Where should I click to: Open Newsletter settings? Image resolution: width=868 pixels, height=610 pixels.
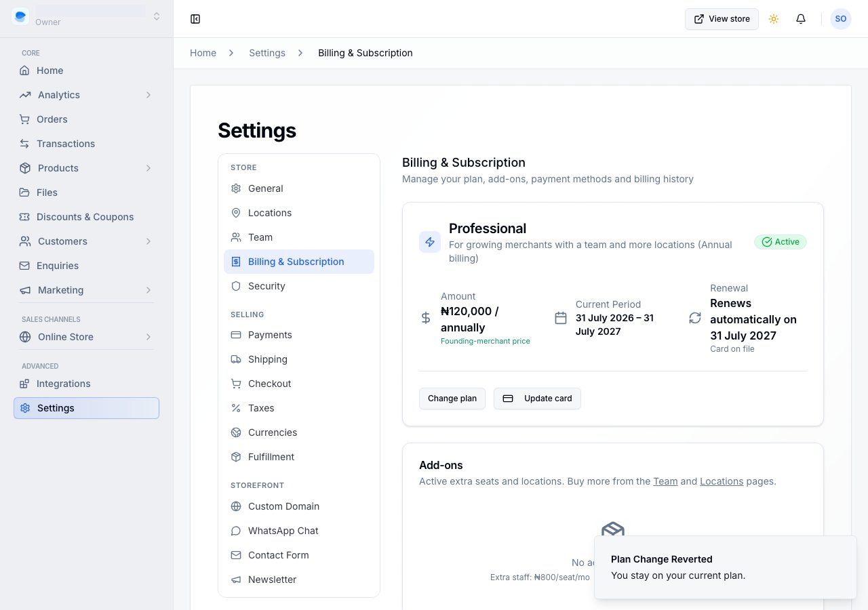[x=299, y=579]
